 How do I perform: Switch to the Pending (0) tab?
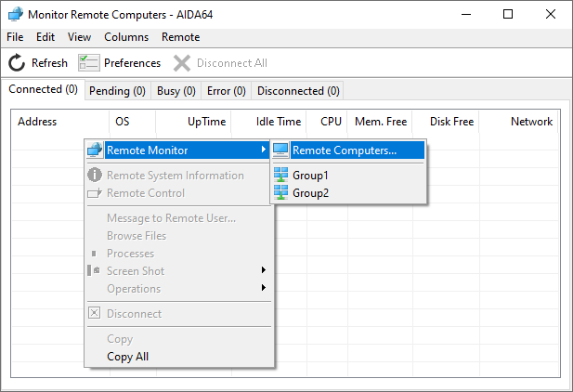point(117,91)
